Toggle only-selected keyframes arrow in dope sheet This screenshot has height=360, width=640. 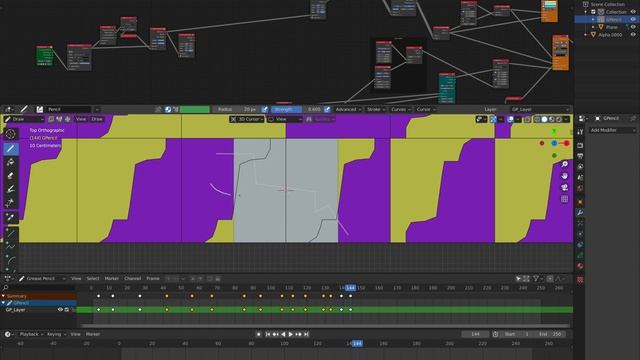click(518, 279)
